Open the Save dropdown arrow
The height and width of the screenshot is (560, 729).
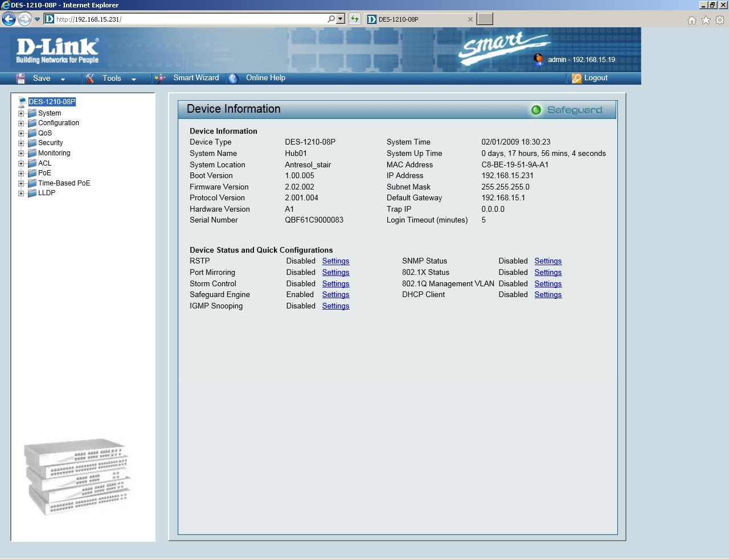click(63, 79)
